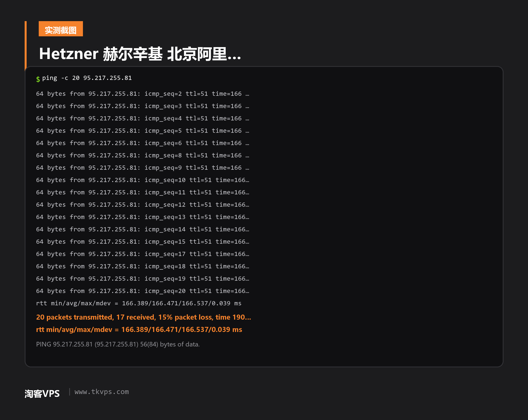Viewport: 528px width, 420px height.
Task: Select the icmp_seq=15 ping line
Action: coord(143,242)
